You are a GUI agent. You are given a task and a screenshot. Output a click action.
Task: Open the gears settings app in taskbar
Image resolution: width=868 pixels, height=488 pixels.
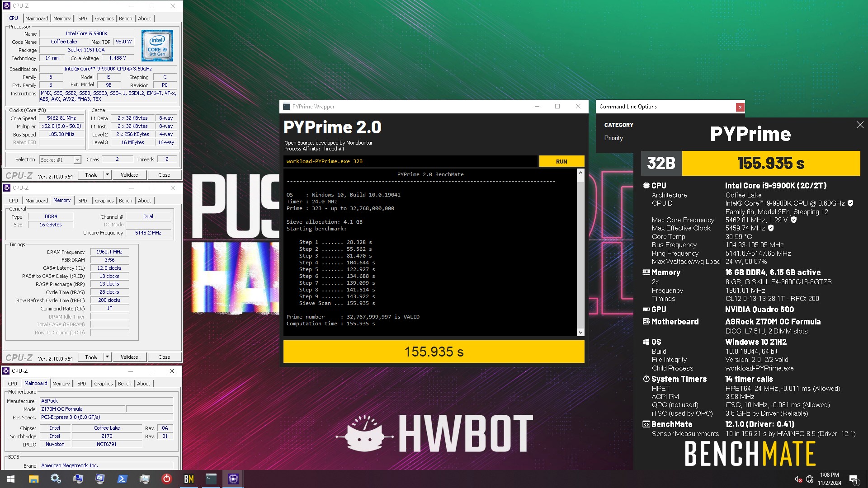pyautogui.click(x=56, y=479)
